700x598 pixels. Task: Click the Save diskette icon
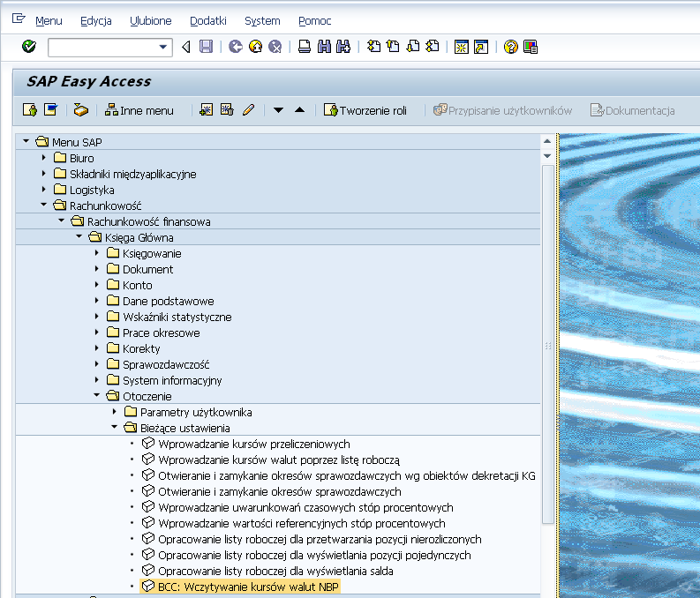pos(206,47)
